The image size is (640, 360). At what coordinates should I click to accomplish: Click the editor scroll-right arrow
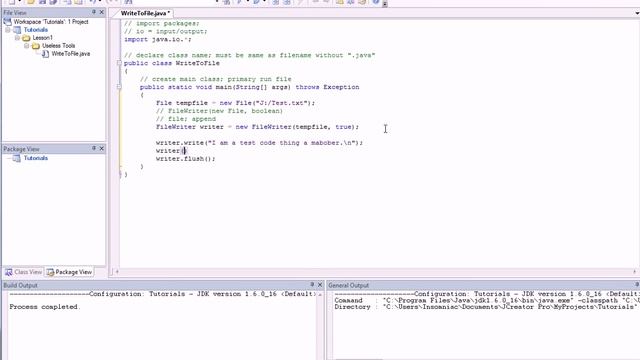tap(634, 271)
